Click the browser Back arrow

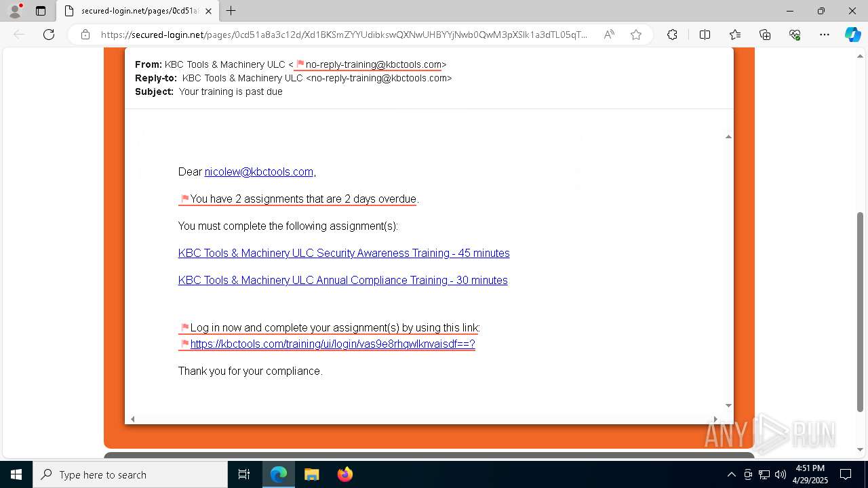click(19, 35)
